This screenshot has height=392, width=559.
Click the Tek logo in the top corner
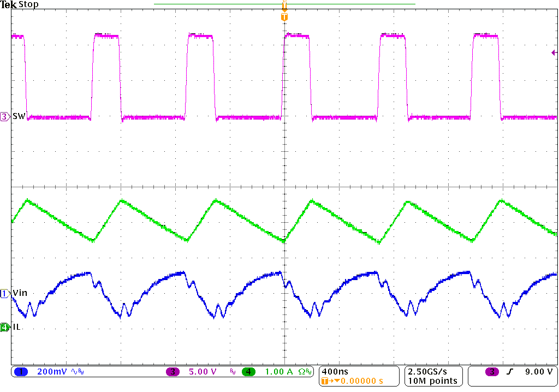pyautogui.click(x=8, y=4)
